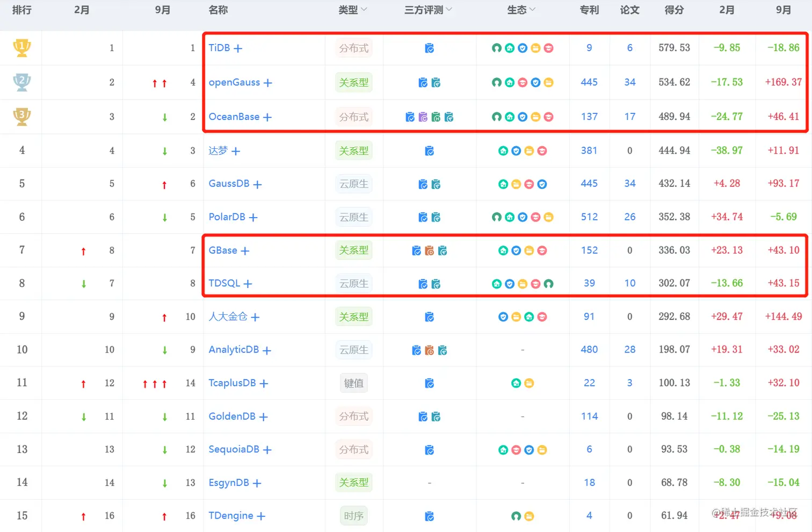The image size is (812, 532).
Task: Open the openGauss database link
Action: click(234, 82)
